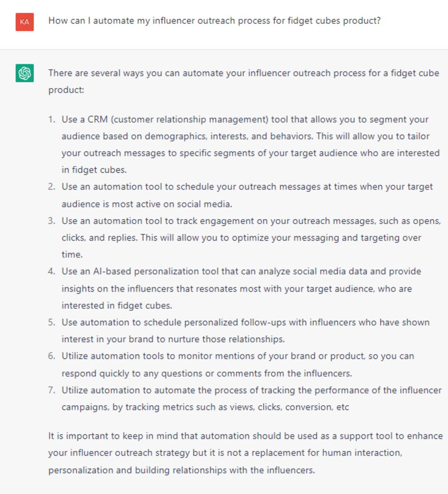The image size is (448, 494).
Task: Click the list item about monitoring brand mentions
Action: tap(238, 364)
